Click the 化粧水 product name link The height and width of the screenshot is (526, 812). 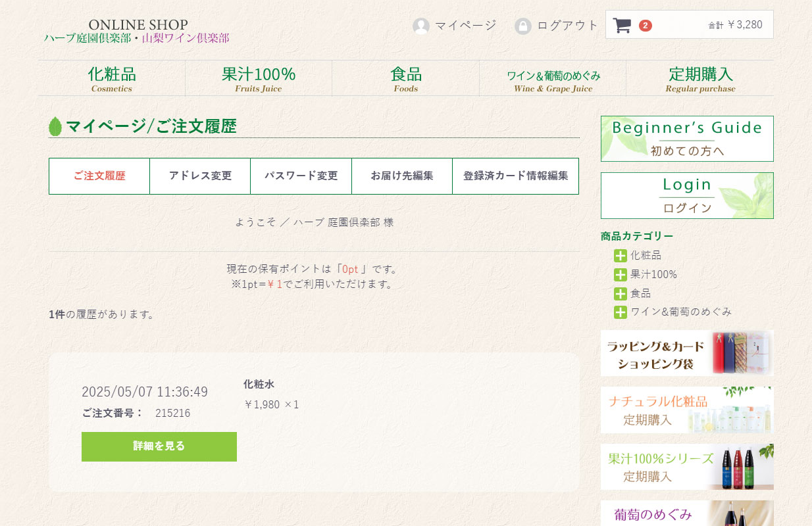pyautogui.click(x=259, y=384)
